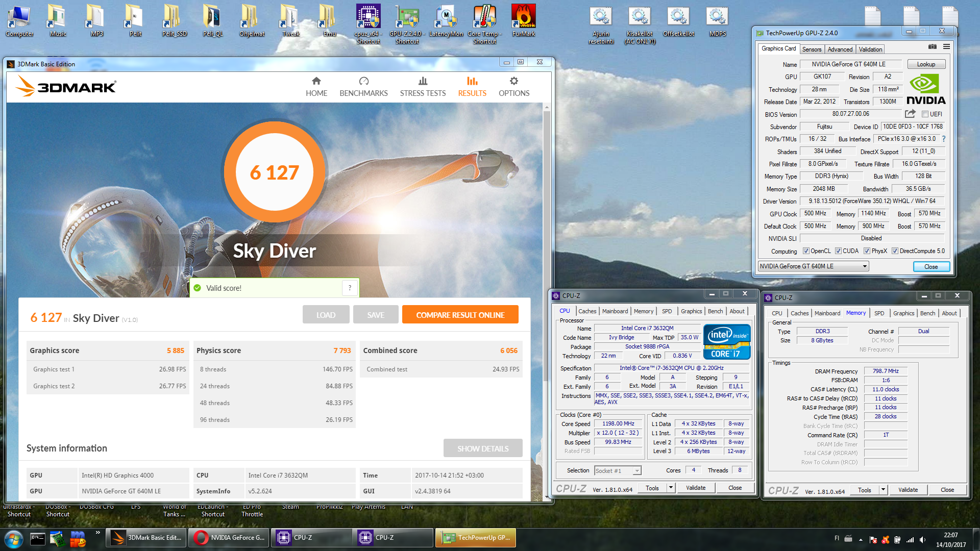
Task: Open the command prompt taskbar icon
Action: click(37, 538)
